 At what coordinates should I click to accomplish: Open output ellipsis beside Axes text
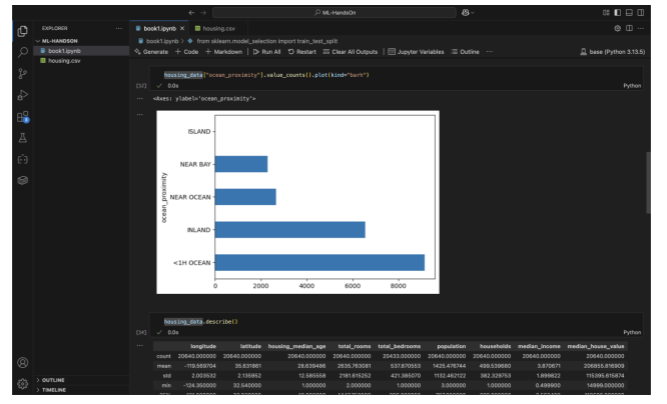[140, 99]
